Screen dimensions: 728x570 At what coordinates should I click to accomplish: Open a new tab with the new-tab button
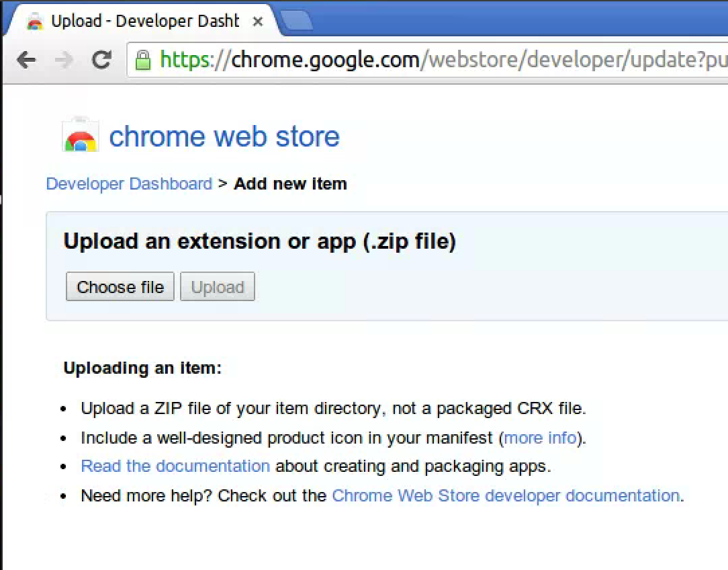pos(296,22)
